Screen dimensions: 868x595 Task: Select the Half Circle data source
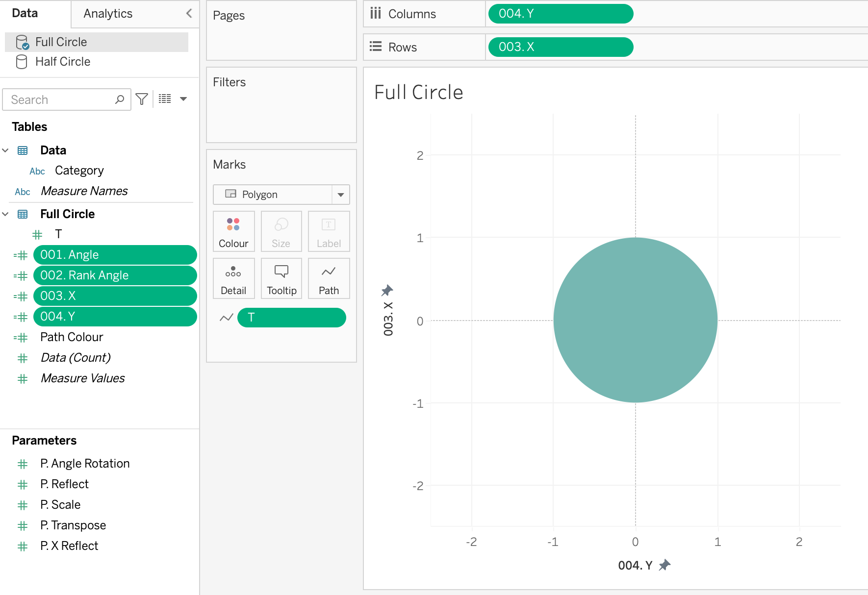(x=63, y=62)
